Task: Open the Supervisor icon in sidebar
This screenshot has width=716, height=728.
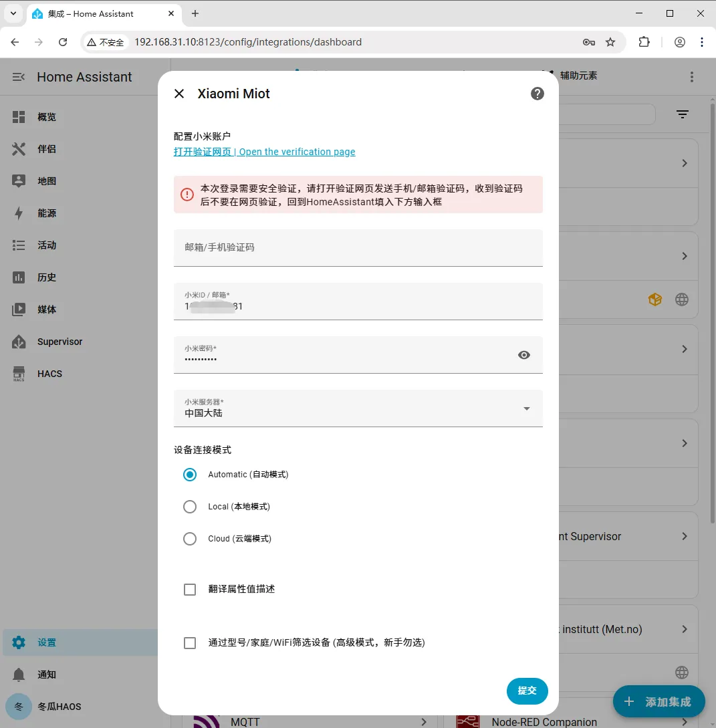Action: tap(19, 342)
